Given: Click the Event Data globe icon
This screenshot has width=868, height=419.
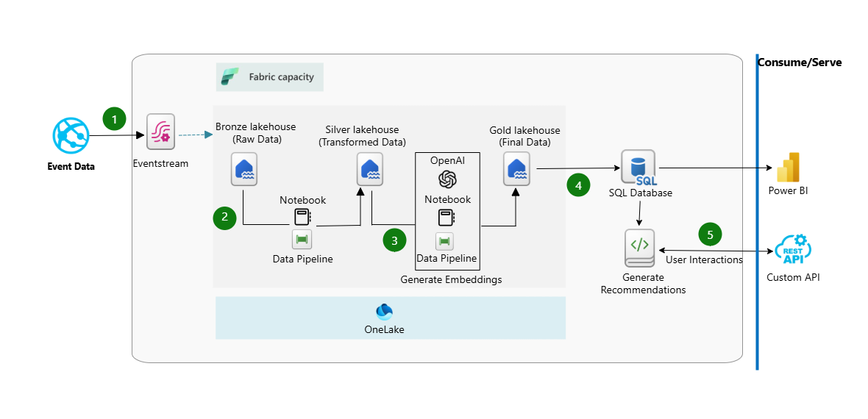Looking at the screenshot, I should coord(71,135).
